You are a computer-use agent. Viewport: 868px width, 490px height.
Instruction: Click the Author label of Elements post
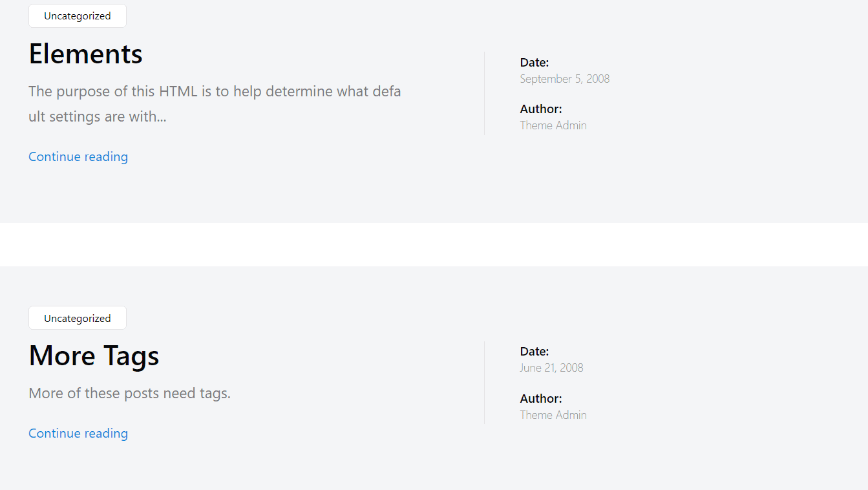(541, 109)
